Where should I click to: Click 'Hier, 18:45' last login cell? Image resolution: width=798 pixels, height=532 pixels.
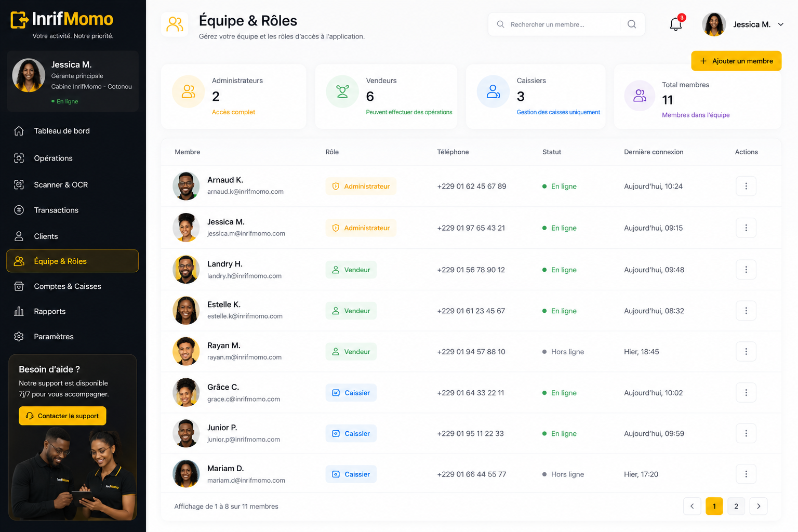(641, 352)
